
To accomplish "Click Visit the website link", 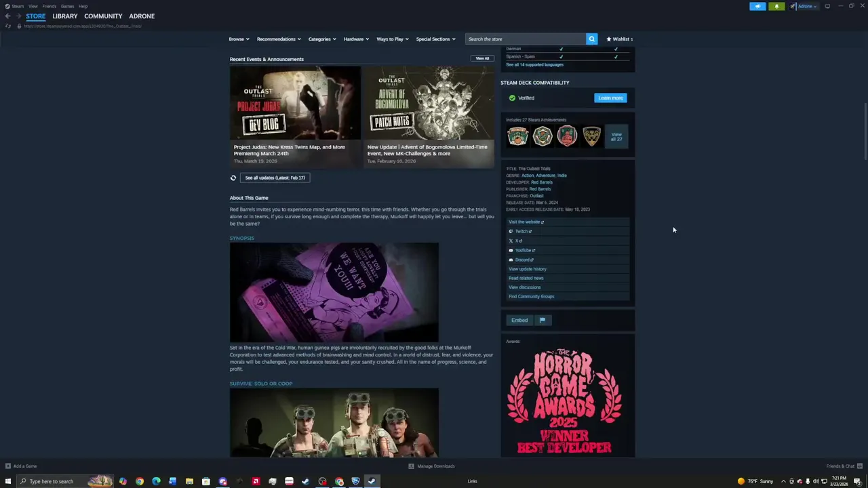I will [x=526, y=222].
